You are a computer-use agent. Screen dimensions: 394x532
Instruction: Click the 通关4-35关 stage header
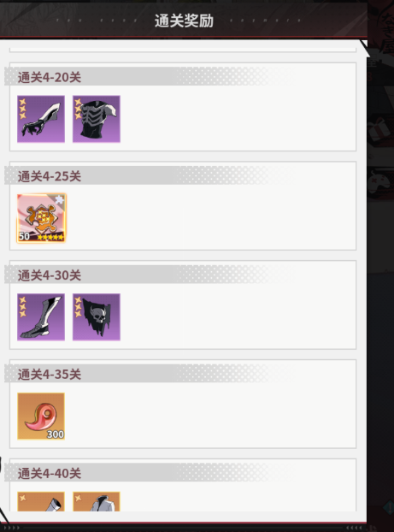50,375
